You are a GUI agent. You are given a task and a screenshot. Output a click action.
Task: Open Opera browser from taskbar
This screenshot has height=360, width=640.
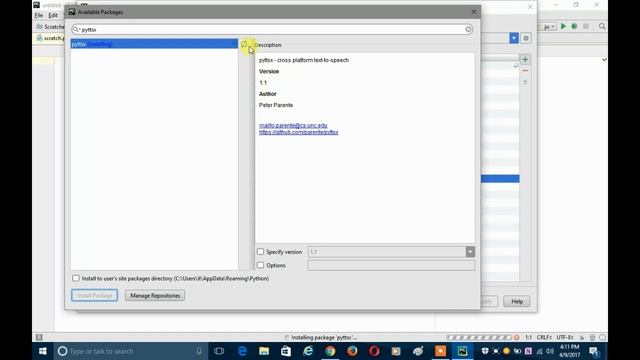374,351
